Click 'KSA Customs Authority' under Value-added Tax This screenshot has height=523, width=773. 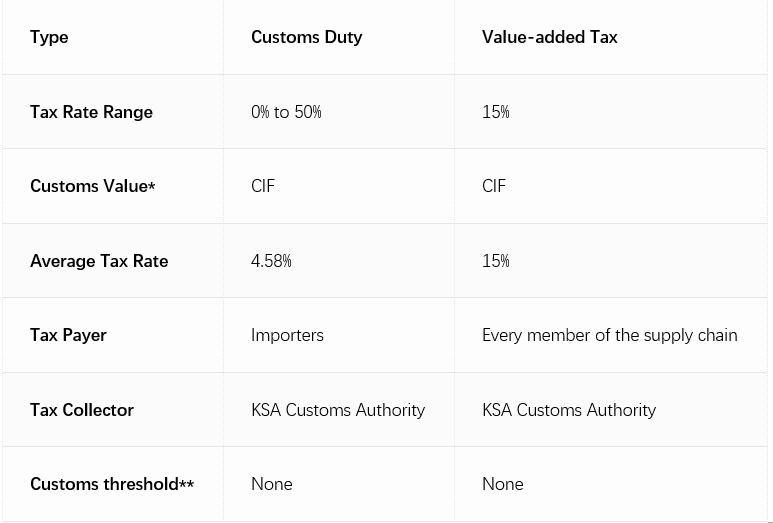569,410
